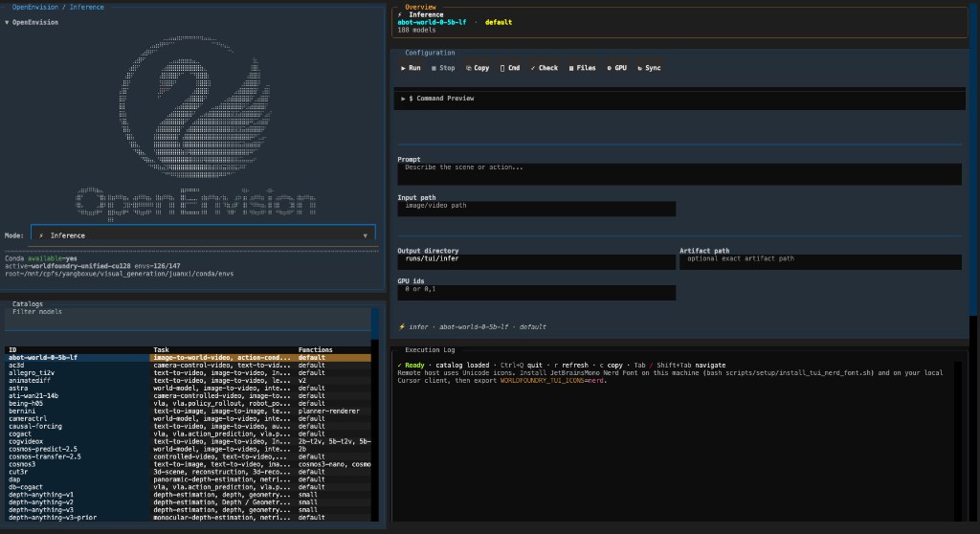Select the ac3d model row

point(188,366)
